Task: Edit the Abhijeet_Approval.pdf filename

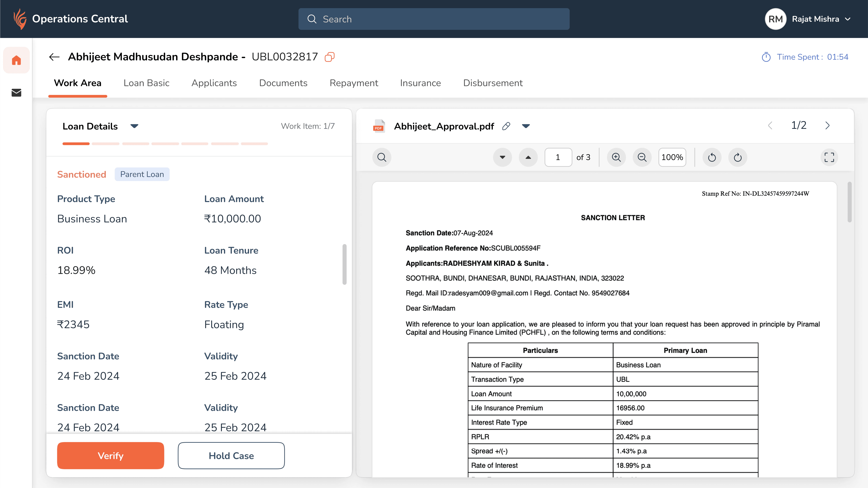Action: tap(506, 126)
